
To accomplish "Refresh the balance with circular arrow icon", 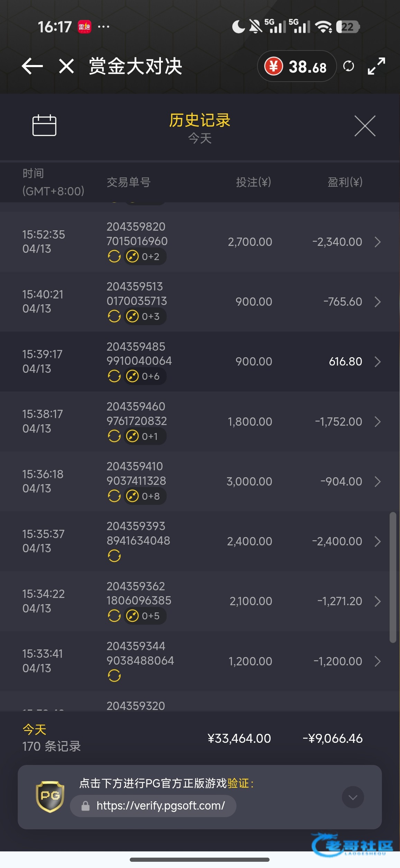I will pos(348,66).
